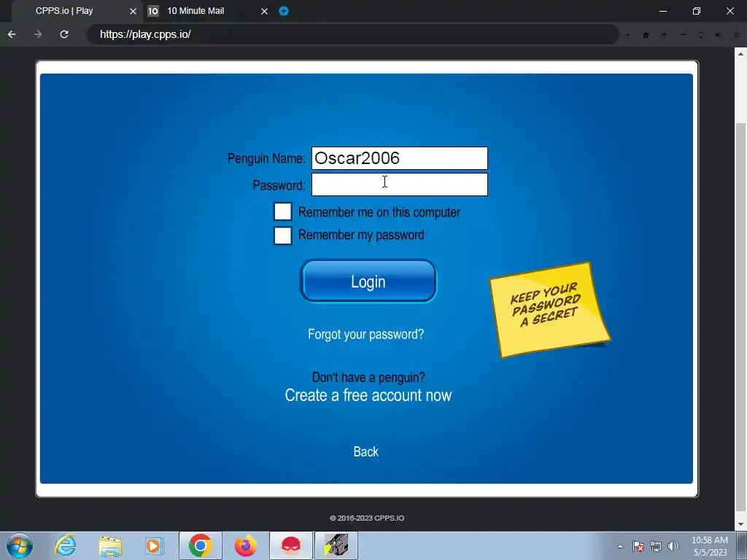
Task: Go back using the browser back arrow
Action: (12, 34)
